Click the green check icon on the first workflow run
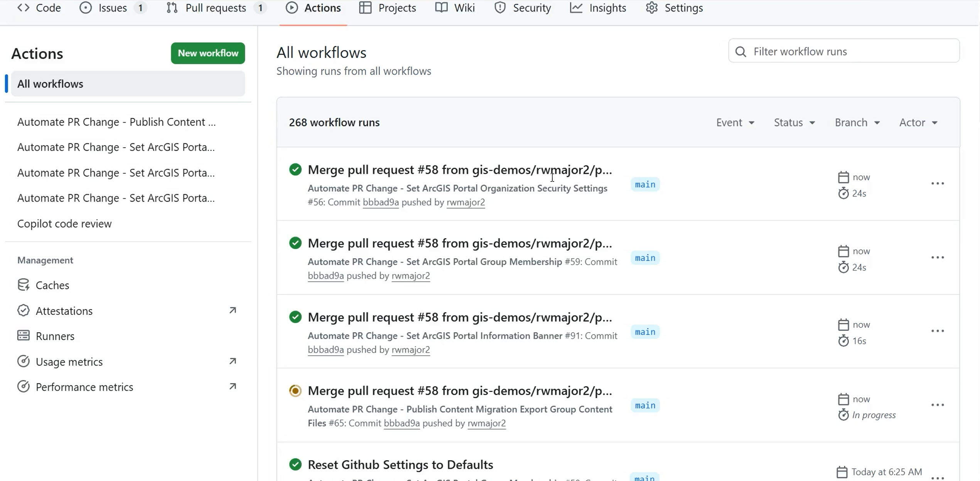980x481 pixels. tap(295, 169)
